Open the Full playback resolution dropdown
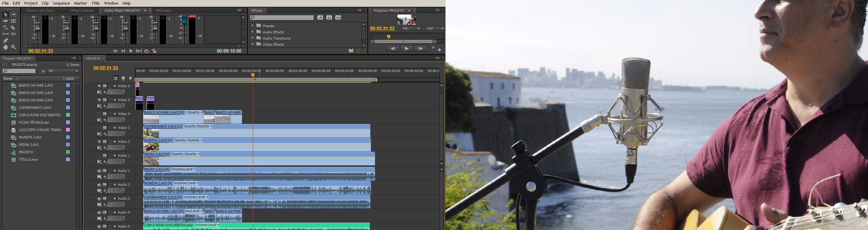Viewport: 868px width, 230px height. point(435,29)
